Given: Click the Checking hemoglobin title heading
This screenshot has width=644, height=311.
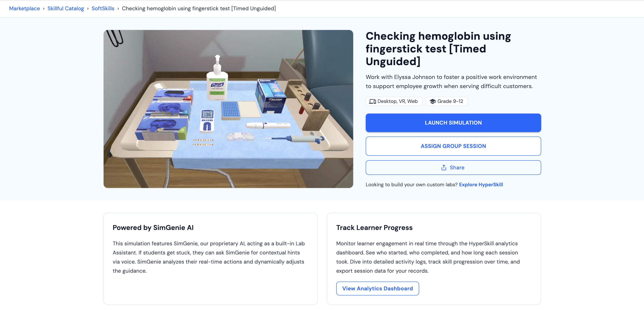Looking at the screenshot, I should tap(438, 49).
